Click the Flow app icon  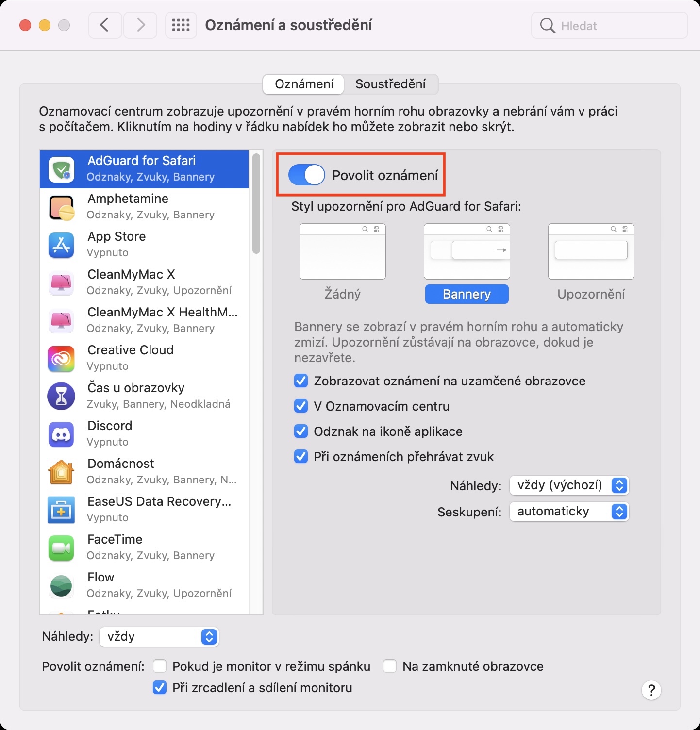[x=61, y=586]
